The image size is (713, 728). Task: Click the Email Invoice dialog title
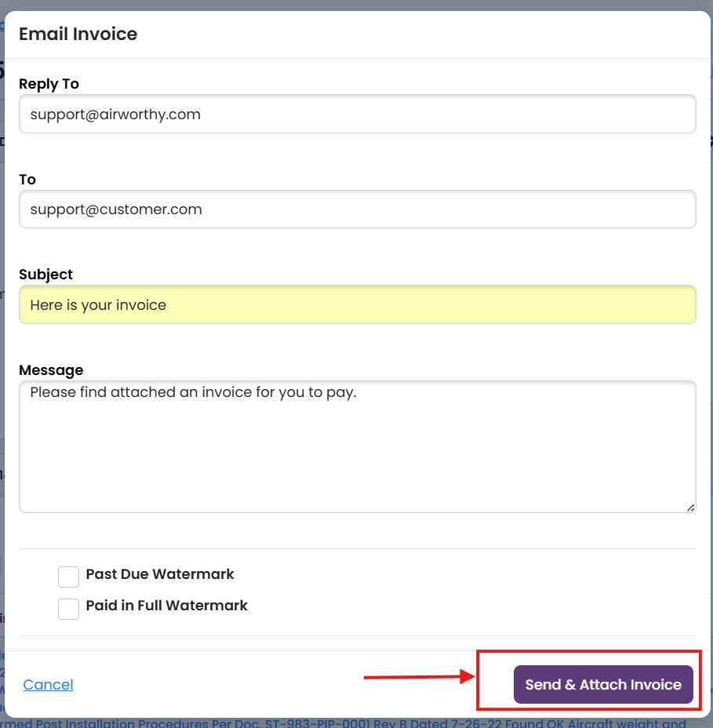pos(78,34)
